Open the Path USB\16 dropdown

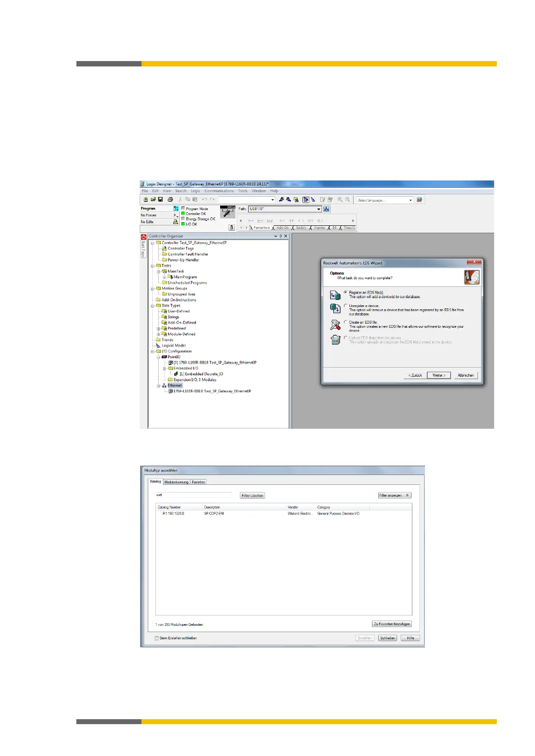pyautogui.click(x=318, y=209)
